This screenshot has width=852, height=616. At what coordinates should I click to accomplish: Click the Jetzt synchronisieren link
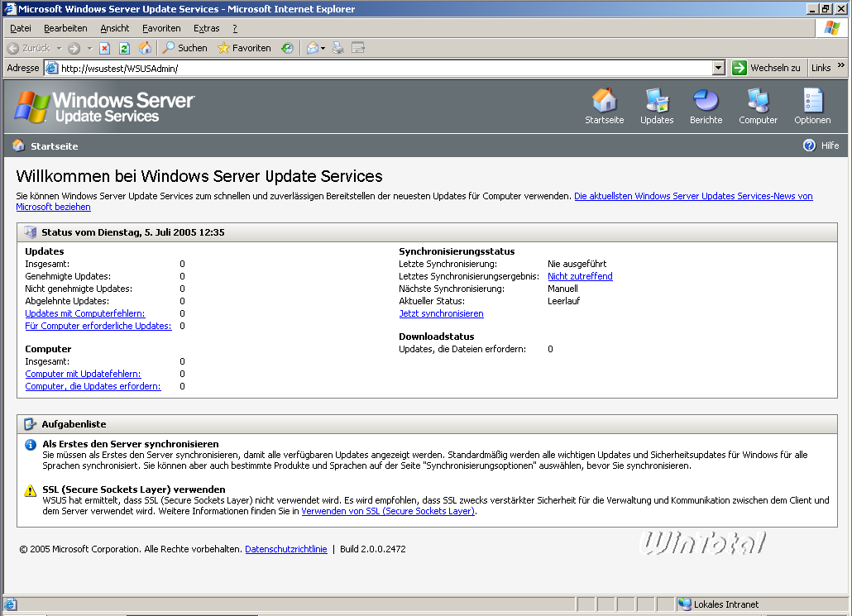(x=441, y=313)
